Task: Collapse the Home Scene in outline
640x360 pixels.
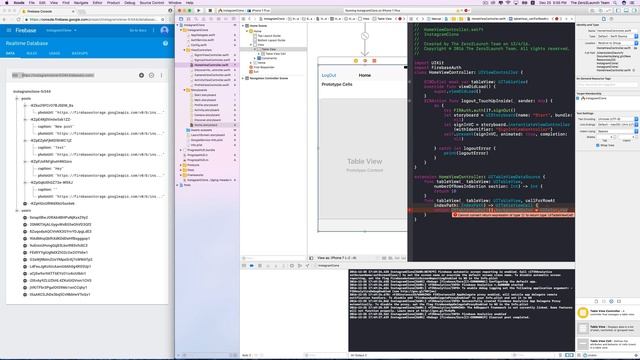Action: click(243, 26)
